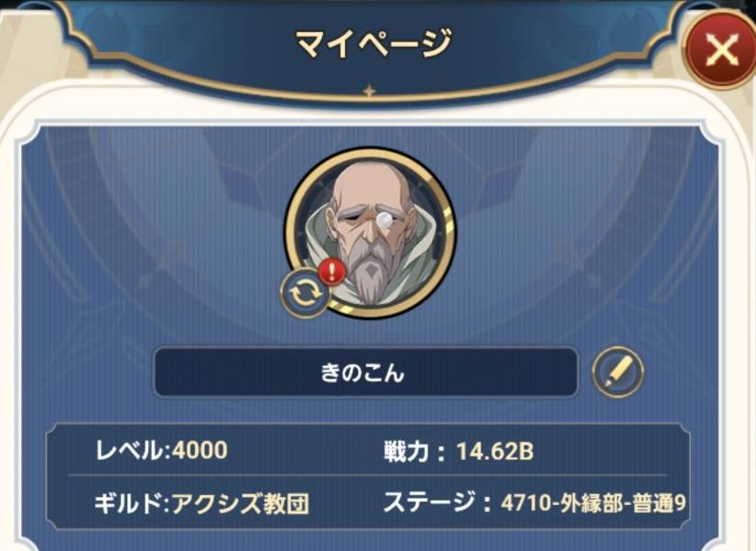Tap the マイページ title banner
This screenshot has height=551, width=756.
coord(373,42)
